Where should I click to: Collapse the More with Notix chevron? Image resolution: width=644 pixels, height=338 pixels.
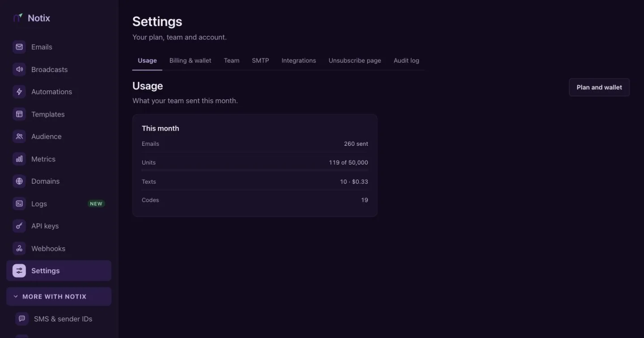point(16,296)
